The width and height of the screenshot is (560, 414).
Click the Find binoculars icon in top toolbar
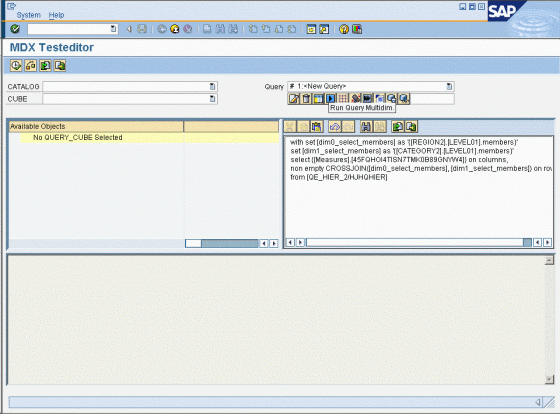click(x=220, y=29)
